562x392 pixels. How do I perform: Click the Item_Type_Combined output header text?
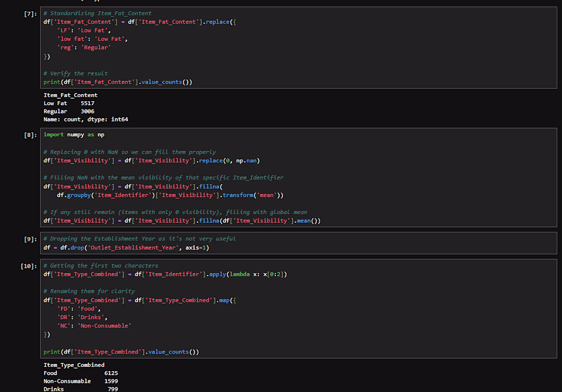point(74,365)
